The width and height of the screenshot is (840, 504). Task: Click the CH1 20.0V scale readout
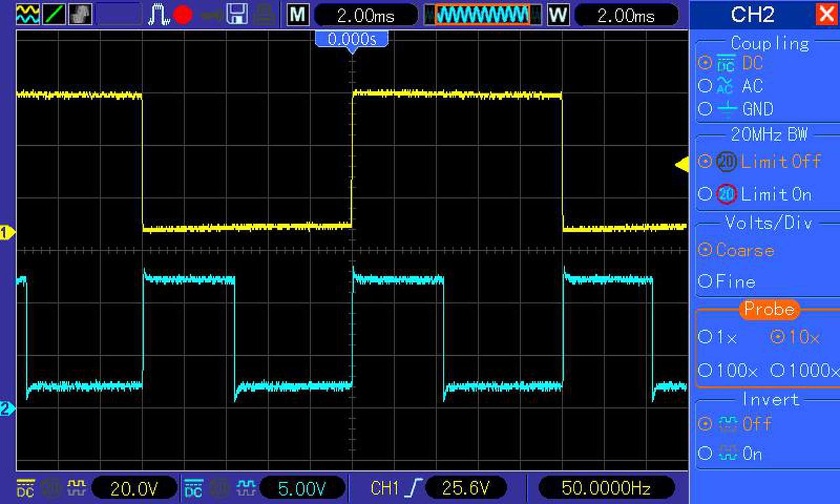click(x=135, y=488)
